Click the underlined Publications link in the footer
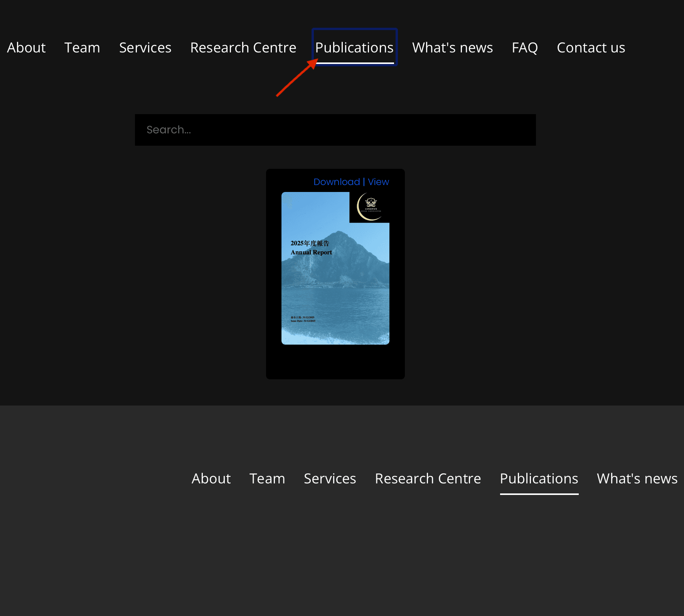The width and height of the screenshot is (684, 616). click(x=539, y=479)
